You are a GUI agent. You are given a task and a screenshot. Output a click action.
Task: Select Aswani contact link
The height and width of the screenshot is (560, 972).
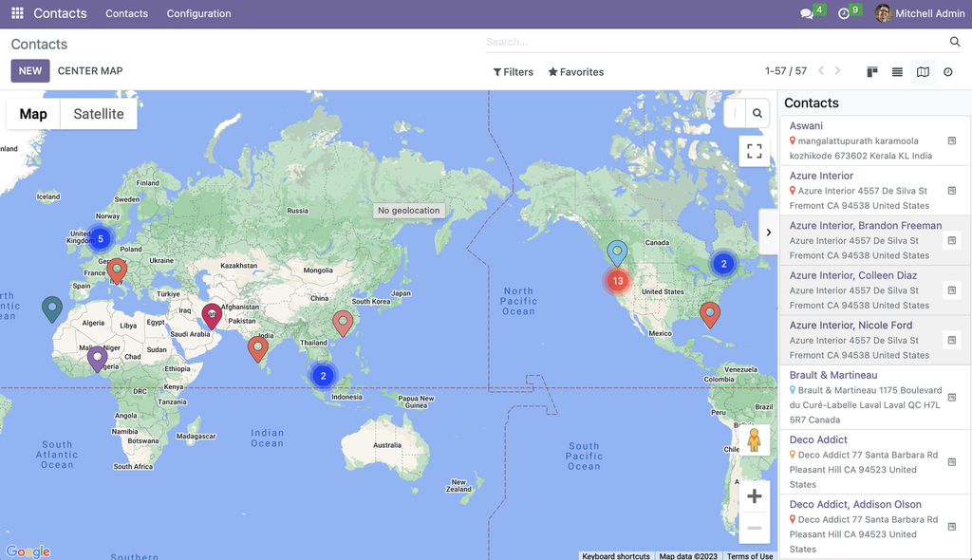[806, 126]
